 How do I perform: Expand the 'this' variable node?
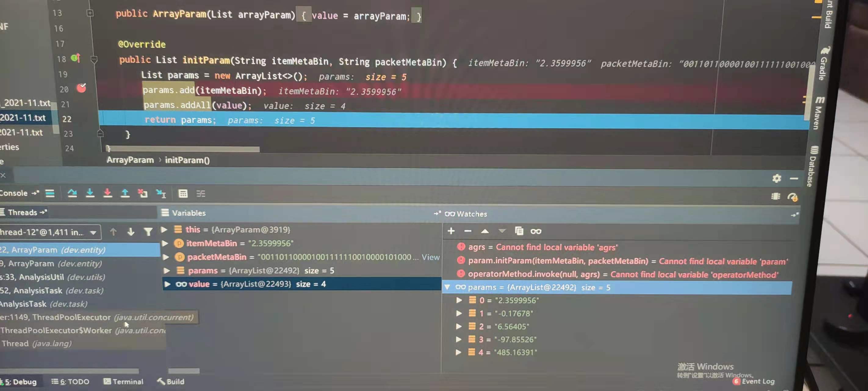coord(164,230)
